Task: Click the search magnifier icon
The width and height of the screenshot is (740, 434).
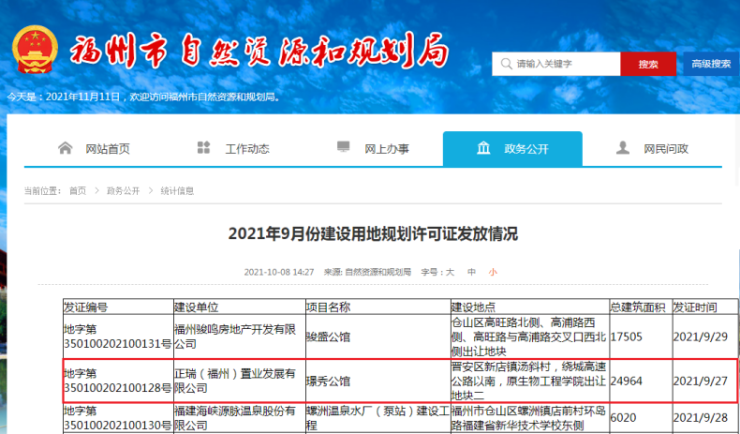Action: (506, 64)
